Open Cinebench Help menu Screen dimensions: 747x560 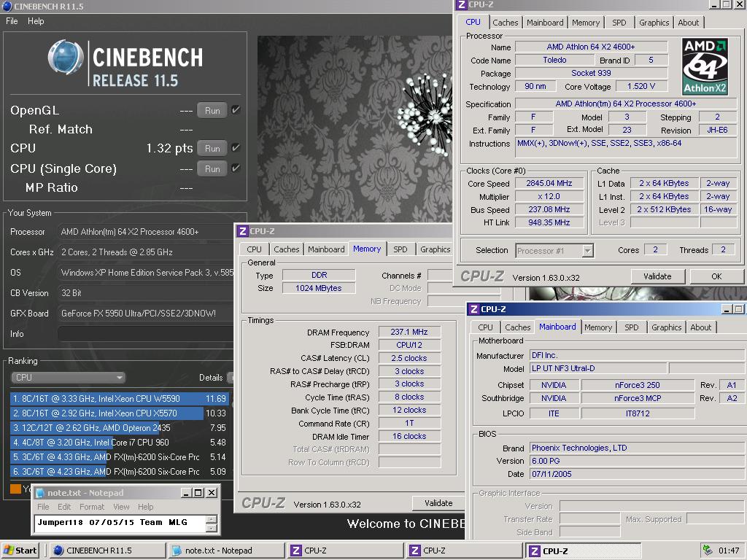[x=36, y=21]
